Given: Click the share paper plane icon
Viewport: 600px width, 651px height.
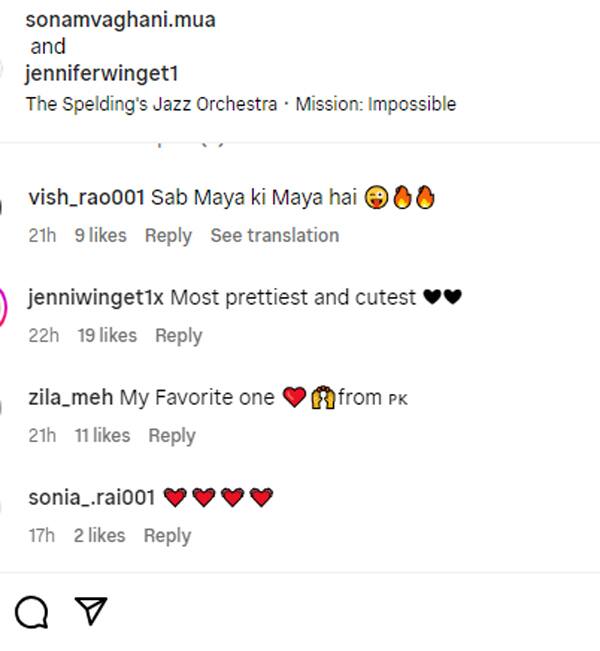Looking at the screenshot, I should pos(91,610).
